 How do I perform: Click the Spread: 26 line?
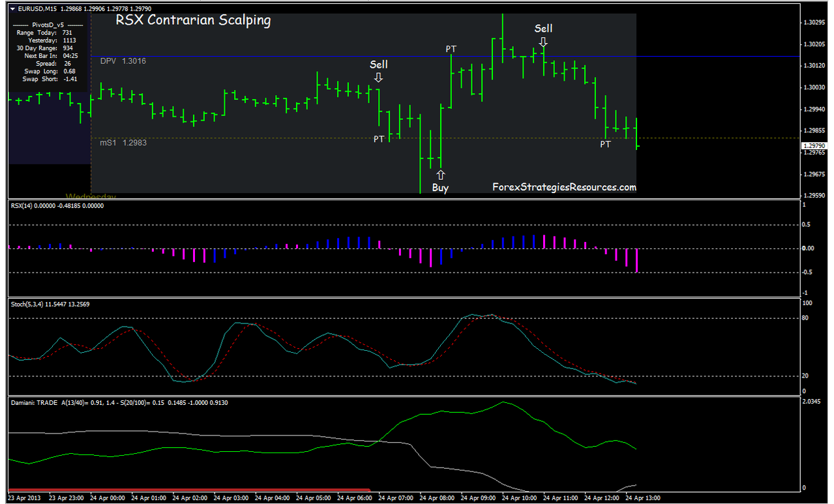54,63
